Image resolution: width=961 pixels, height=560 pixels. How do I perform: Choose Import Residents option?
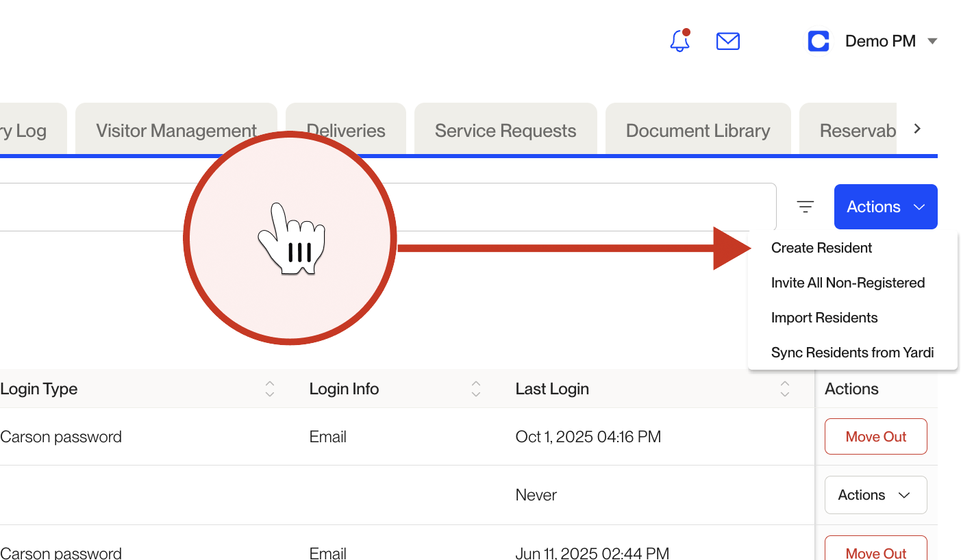(x=824, y=318)
